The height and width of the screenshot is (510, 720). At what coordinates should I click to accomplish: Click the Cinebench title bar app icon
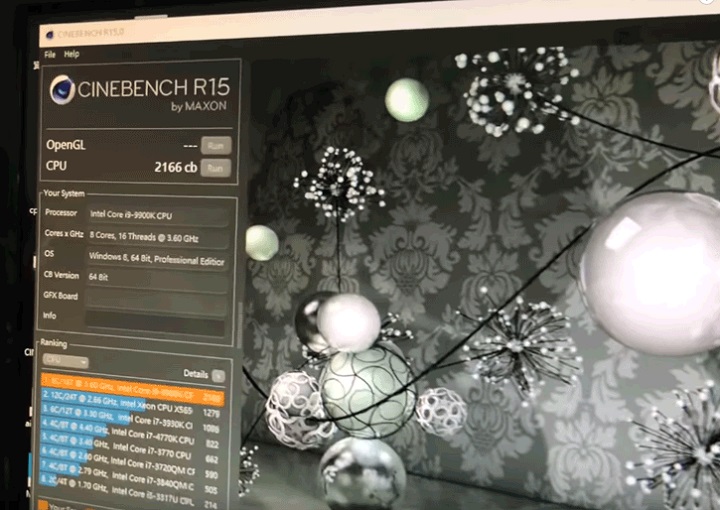coord(50,34)
